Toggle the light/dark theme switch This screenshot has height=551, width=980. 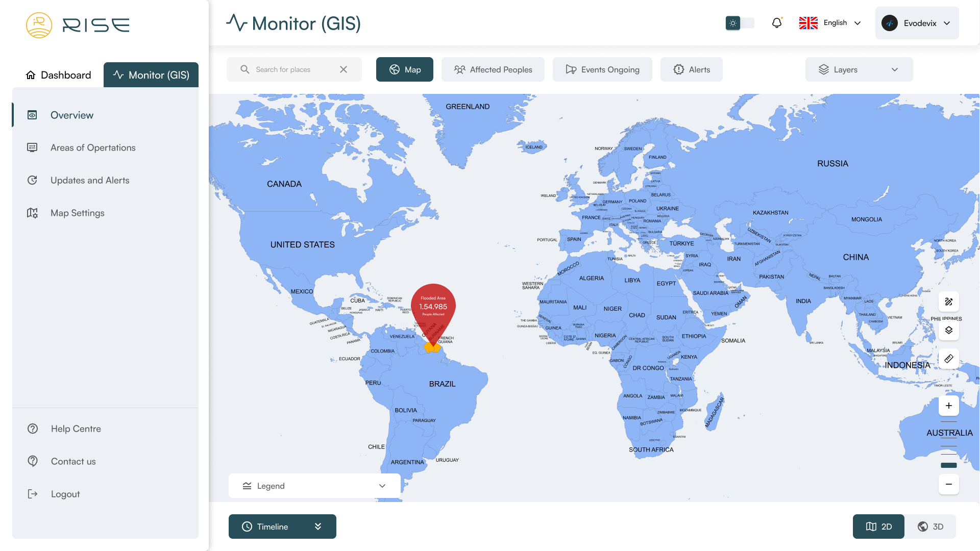tap(740, 23)
